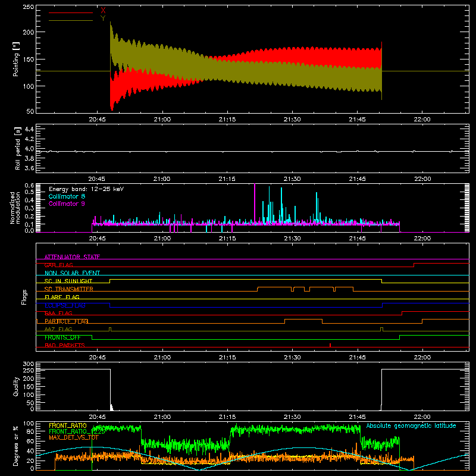Viewport: 476px width, 476px height.
Task: Select the SC_TRANSMITTER flag label
Action: [x=69, y=289]
